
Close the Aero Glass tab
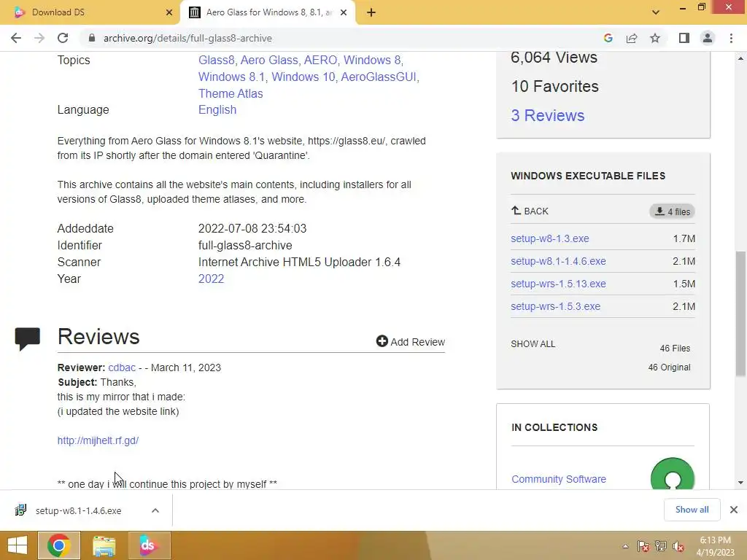click(x=344, y=12)
